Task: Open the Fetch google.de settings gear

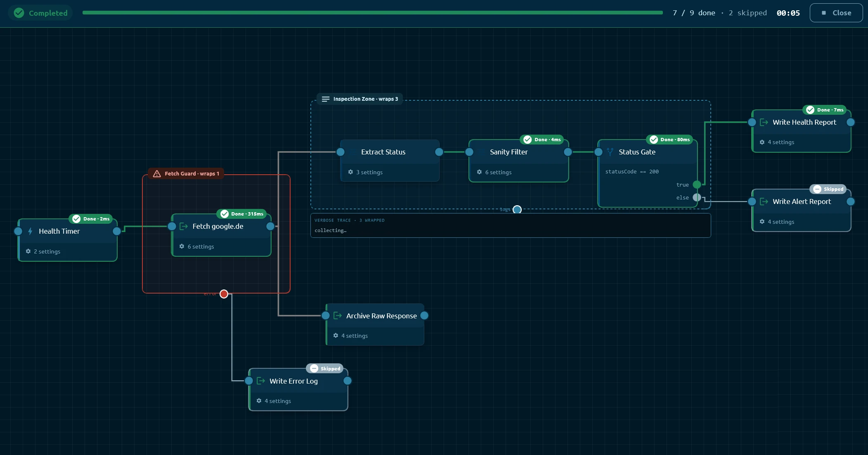Action: click(x=182, y=246)
